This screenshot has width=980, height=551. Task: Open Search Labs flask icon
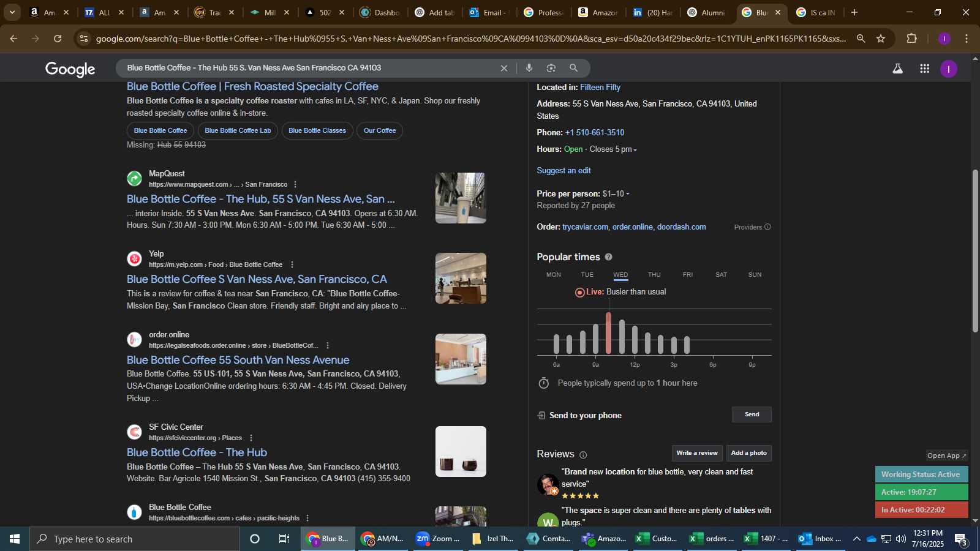(x=897, y=69)
